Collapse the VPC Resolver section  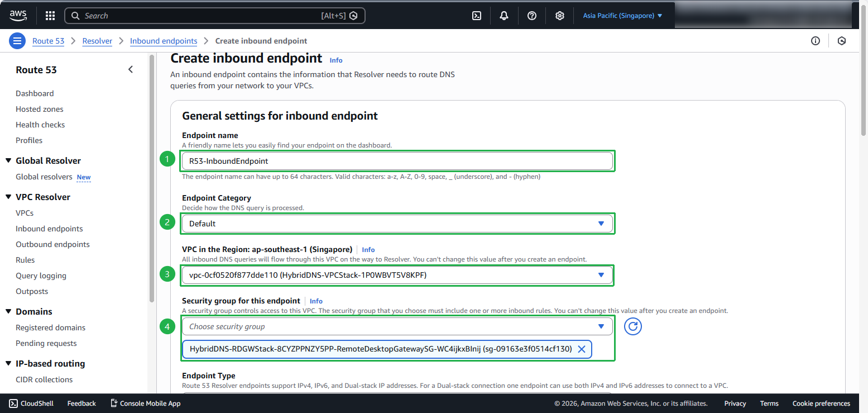[x=8, y=197]
